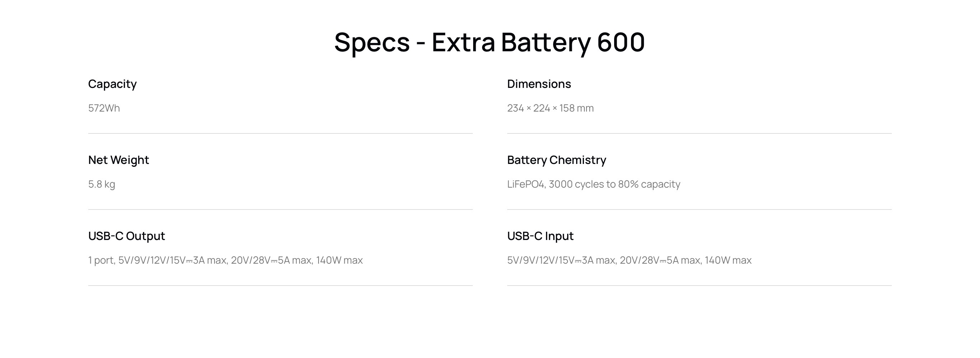Click the divider under the USB-C Input value
The image size is (980, 358).
(699, 286)
